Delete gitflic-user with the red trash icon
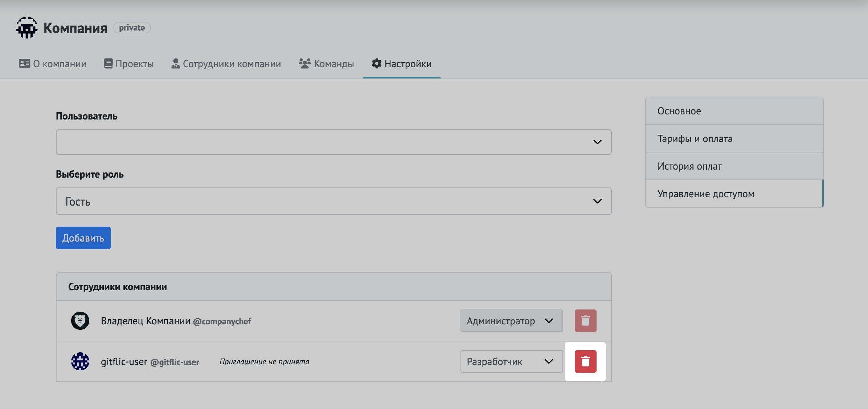868x409 pixels. (x=585, y=361)
